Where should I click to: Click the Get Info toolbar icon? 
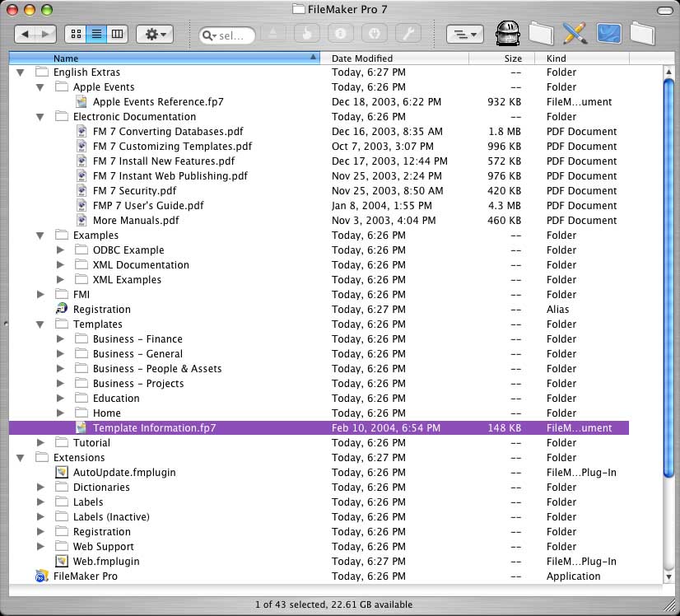click(x=341, y=34)
